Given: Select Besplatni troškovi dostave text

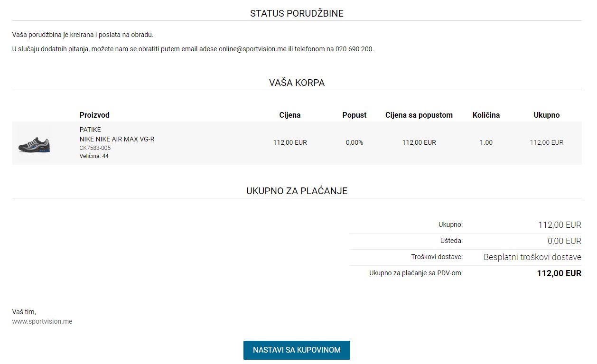Looking at the screenshot, I should pyautogui.click(x=532, y=257).
